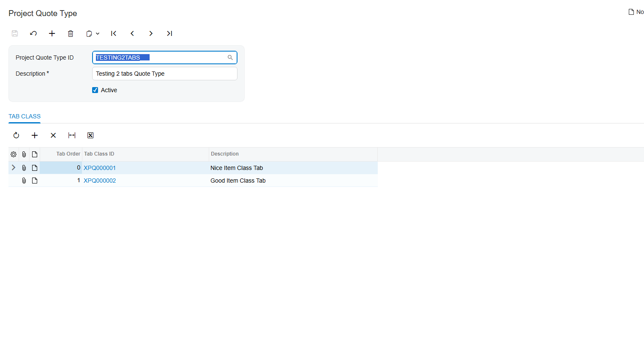The width and height of the screenshot is (644, 345).
Task: Open the notes button in the top right
Action: (636, 12)
